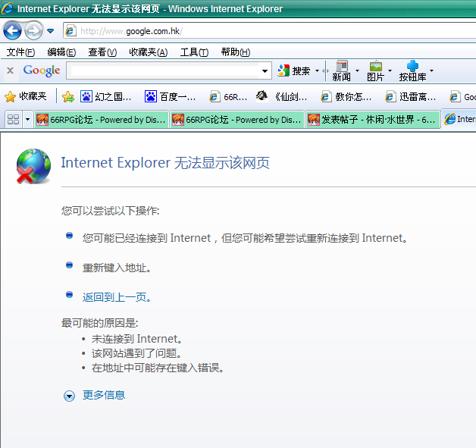The image size is (476, 448).
Task: Open the 《仙剑 favorite link
Action: [x=282, y=97]
